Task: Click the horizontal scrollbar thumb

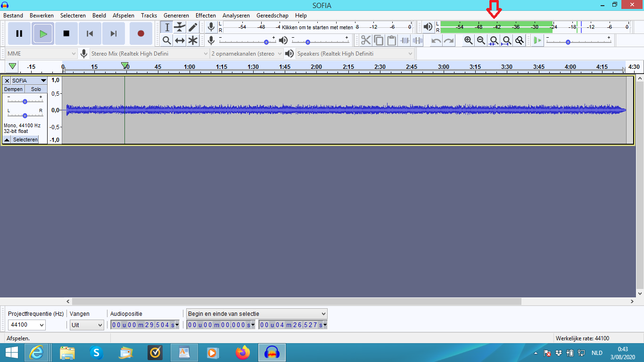Action: [297, 301]
